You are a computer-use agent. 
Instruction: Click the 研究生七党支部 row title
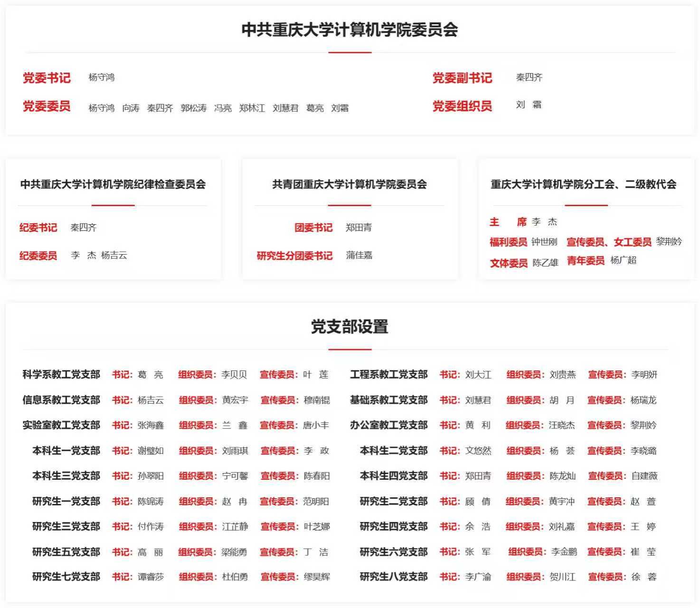point(66,577)
